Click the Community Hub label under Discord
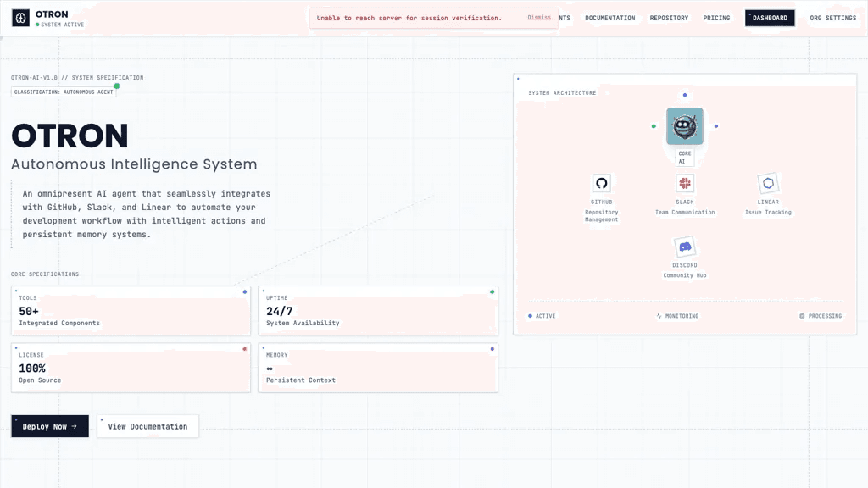The image size is (868, 488). click(x=685, y=275)
